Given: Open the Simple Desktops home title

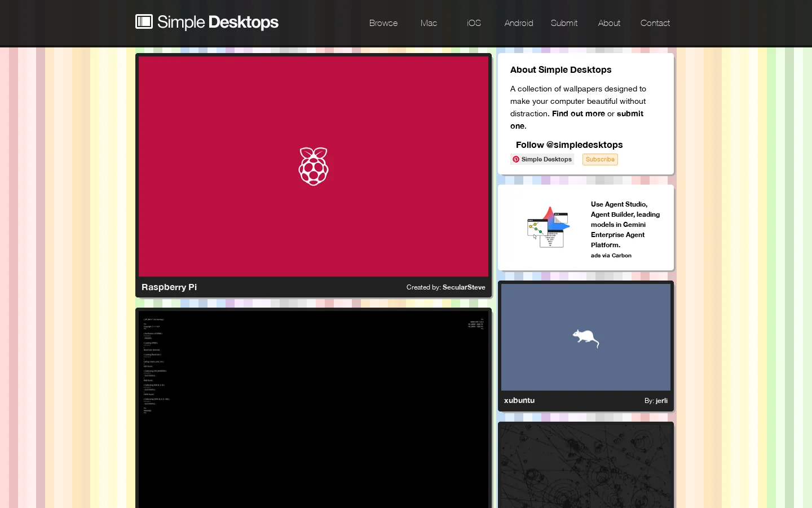Looking at the screenshot, I should [218, 22].
